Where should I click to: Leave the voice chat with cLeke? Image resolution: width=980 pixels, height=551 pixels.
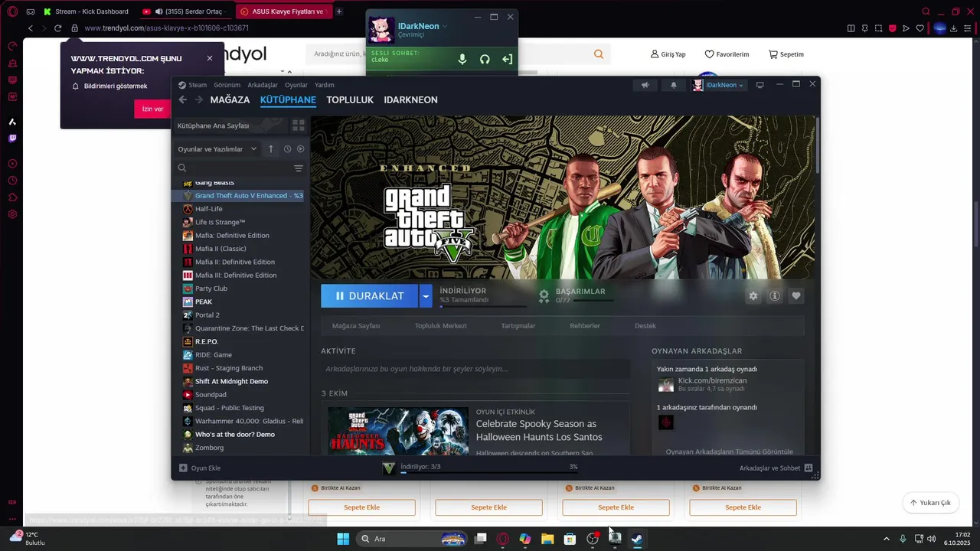pos(507,59)
